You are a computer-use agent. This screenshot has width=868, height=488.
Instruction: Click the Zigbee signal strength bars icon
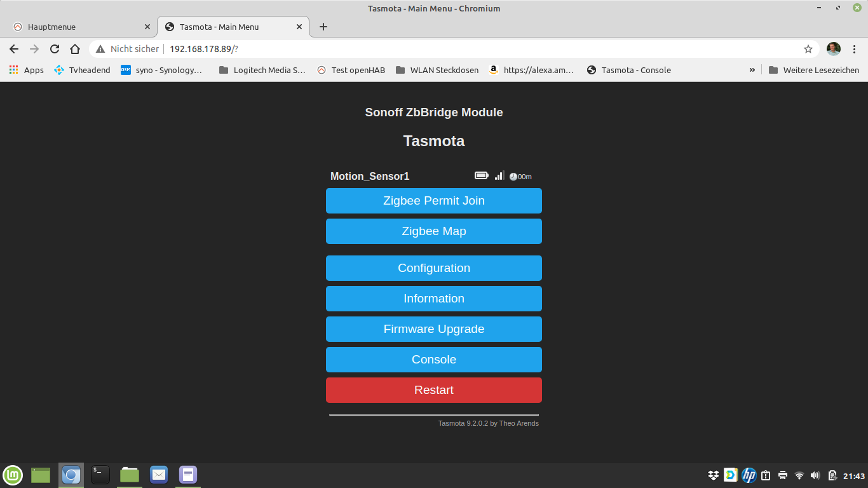pyautogui.click(x=499, y=175)
